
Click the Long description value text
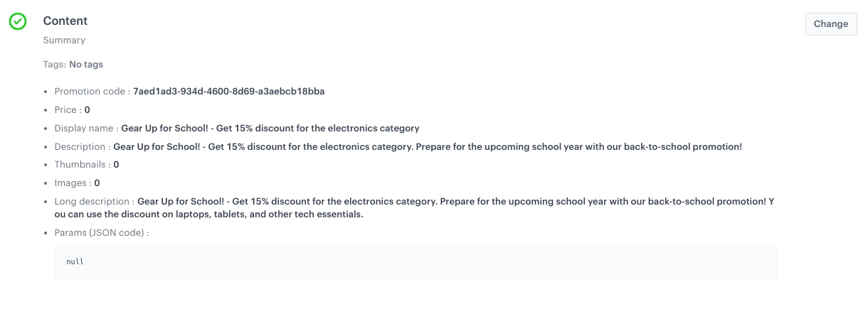click(x=455, y=202)
